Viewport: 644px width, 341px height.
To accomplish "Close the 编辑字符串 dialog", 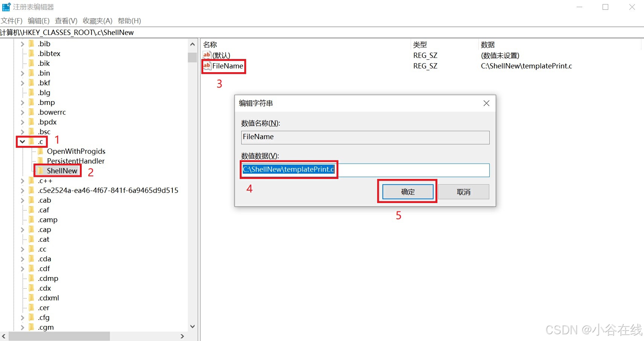I will 486,103.
